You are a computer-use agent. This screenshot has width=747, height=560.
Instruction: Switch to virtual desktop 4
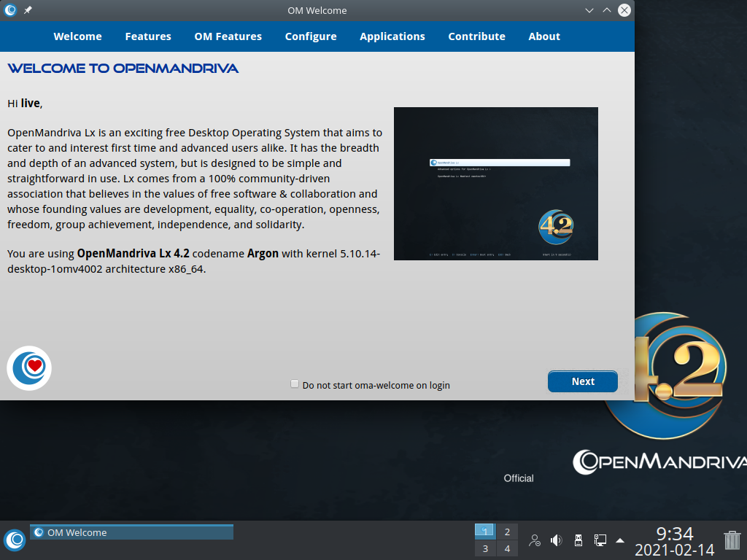507,548
